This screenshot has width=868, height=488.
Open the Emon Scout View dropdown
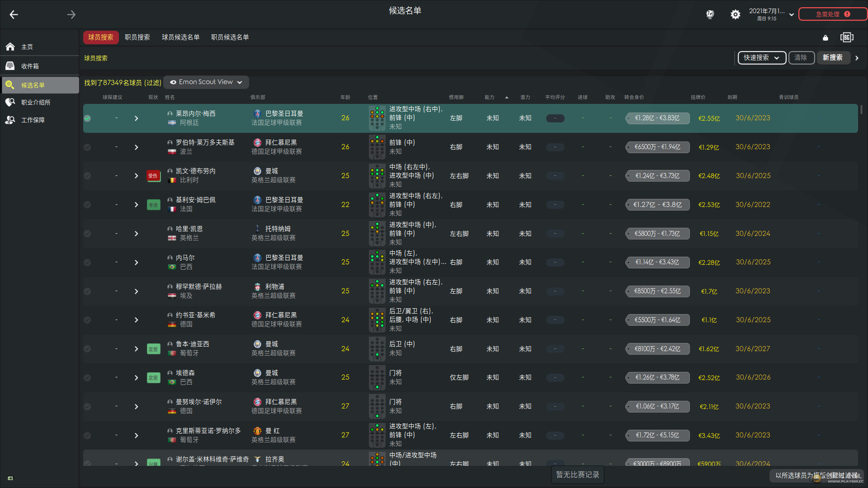(206, 82)
